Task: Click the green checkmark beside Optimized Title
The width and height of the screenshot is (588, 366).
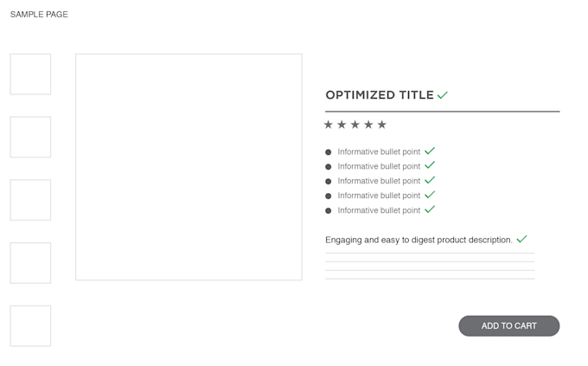Action: click(443, 95)
